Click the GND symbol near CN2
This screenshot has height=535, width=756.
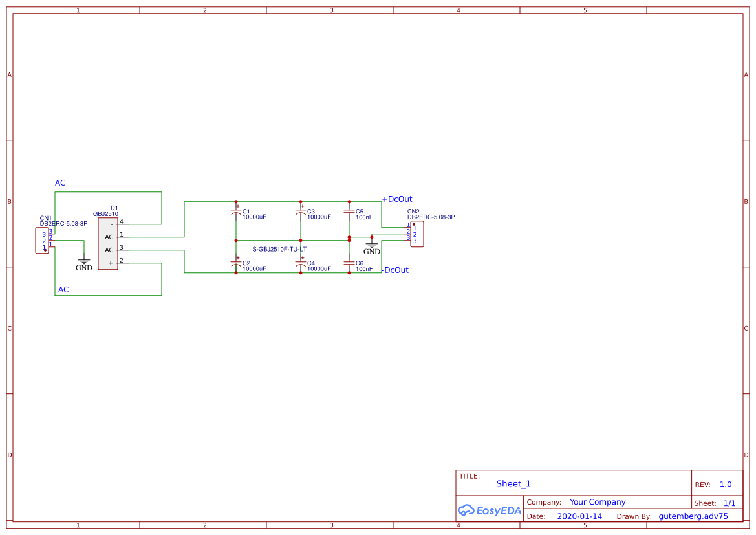(x=372, y=248)
